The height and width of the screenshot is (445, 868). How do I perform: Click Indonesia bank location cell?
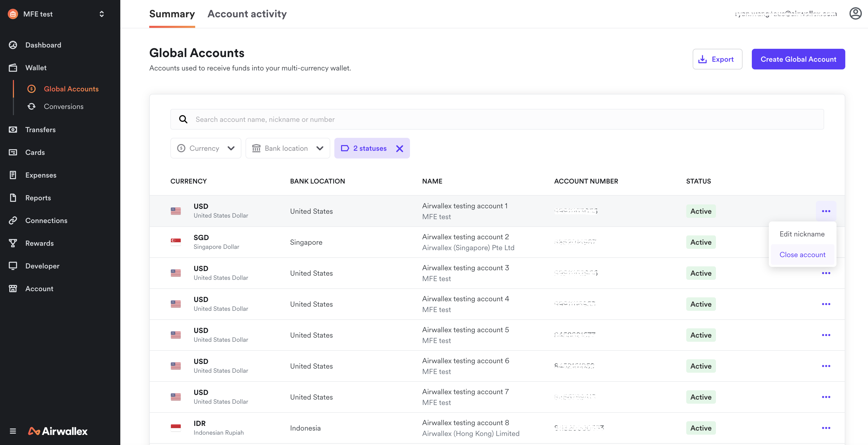click(305, 428)
